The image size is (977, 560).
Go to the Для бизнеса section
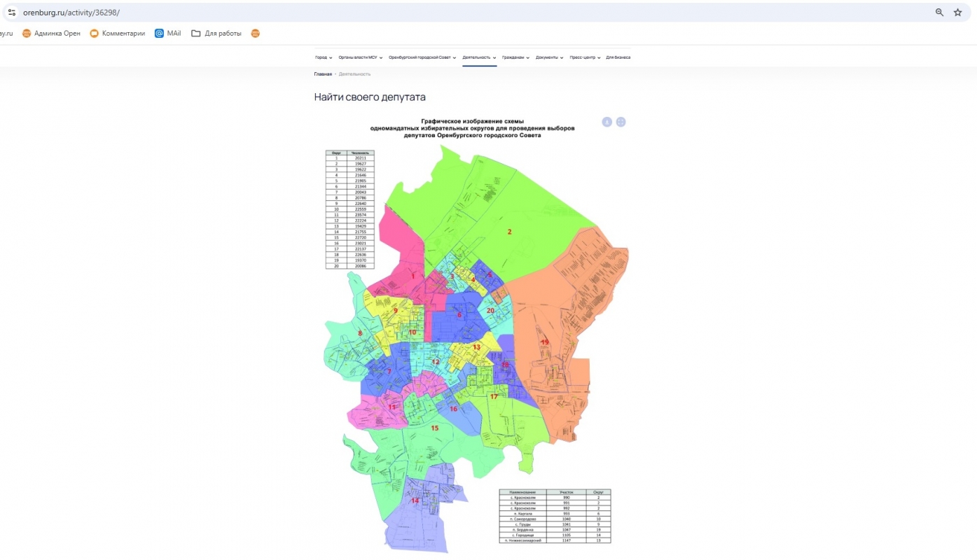click(x=618, y=57)
